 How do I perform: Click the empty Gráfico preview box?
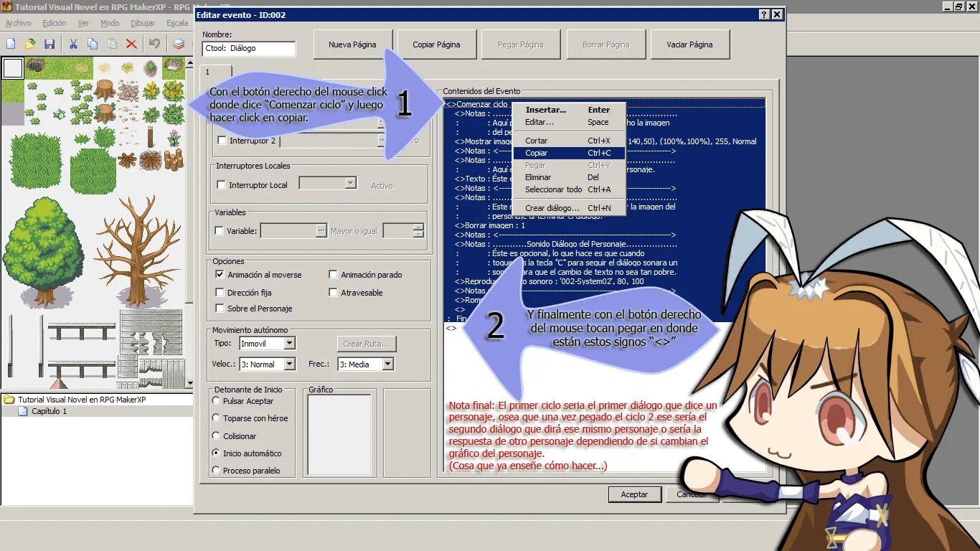[x=339, y=434]
